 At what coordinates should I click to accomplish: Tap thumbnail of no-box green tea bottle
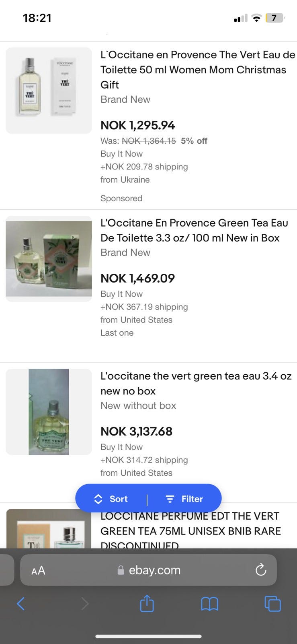coord(49,412)
